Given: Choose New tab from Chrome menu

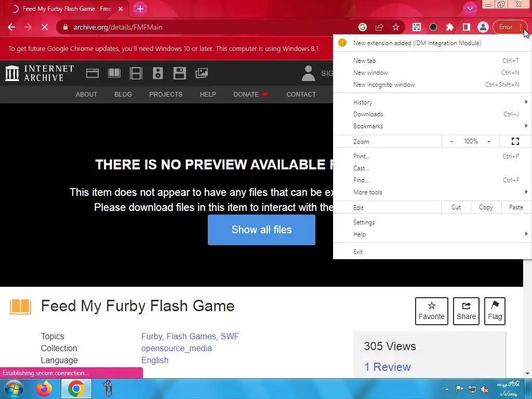Looking at the screenshot, I should coord(432,61).
